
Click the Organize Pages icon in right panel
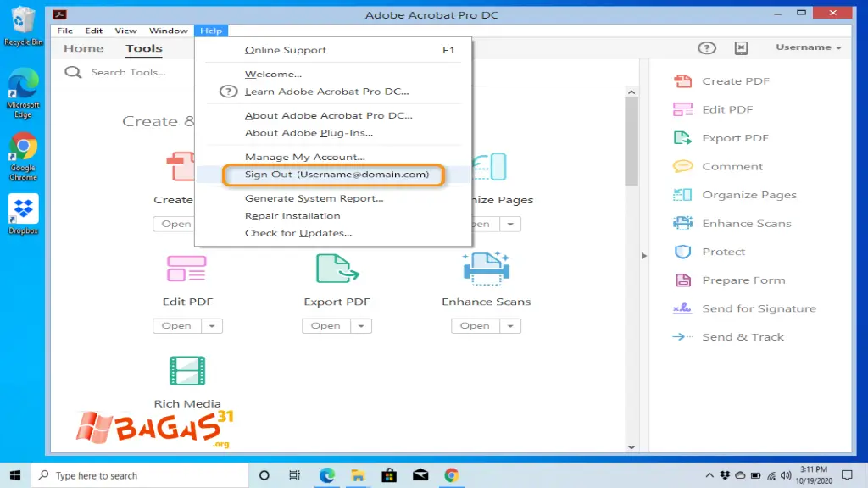682,195
